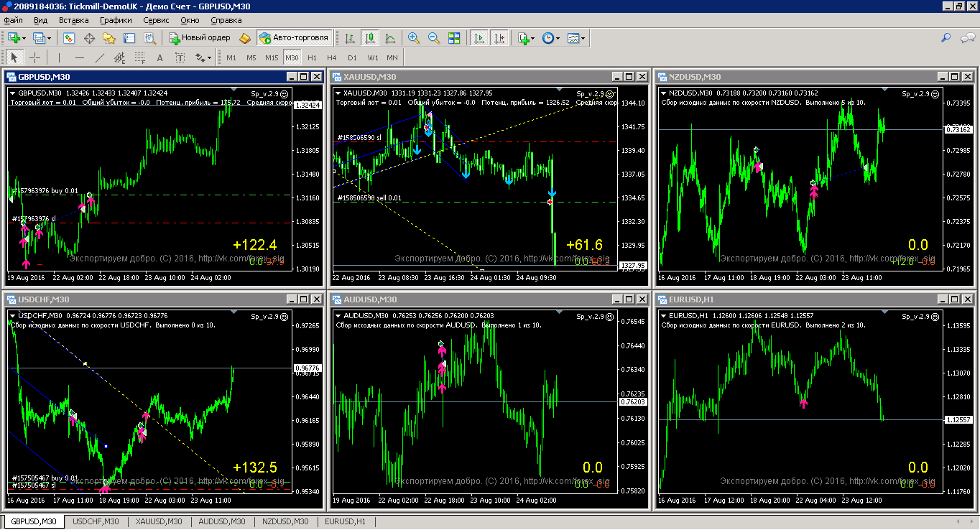Set timeframe to D1
The height and width of the screenshot is (530, 980).
pyautogui.click(x=352, y=57)
